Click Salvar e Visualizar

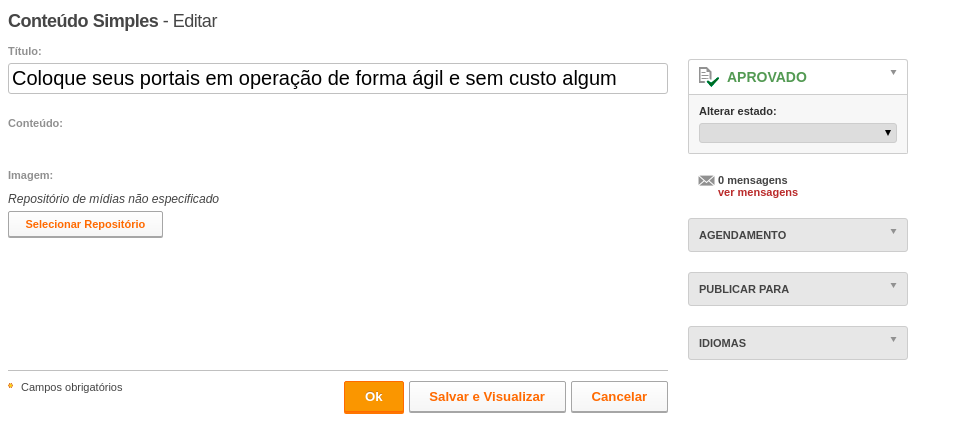[487, 397]
